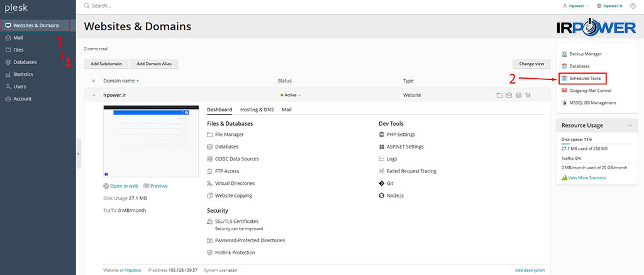
Task: Open irpower user account menu
Action: pos(575,6)
